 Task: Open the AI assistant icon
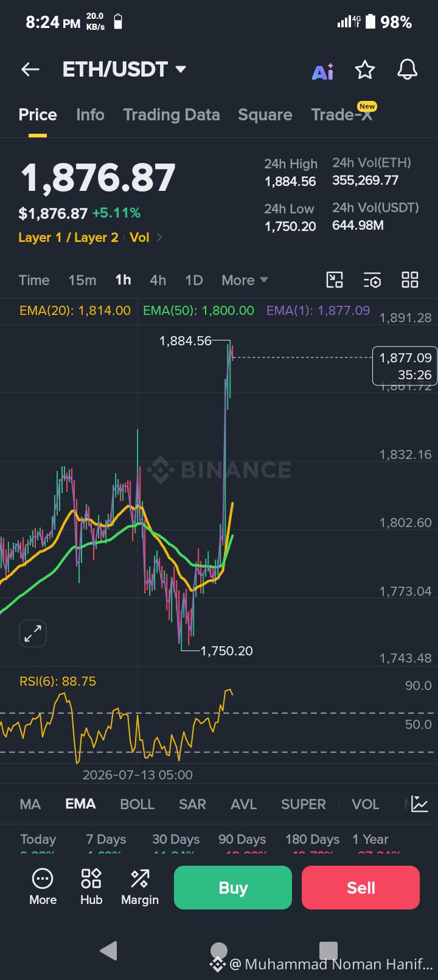tap(323, 71)
